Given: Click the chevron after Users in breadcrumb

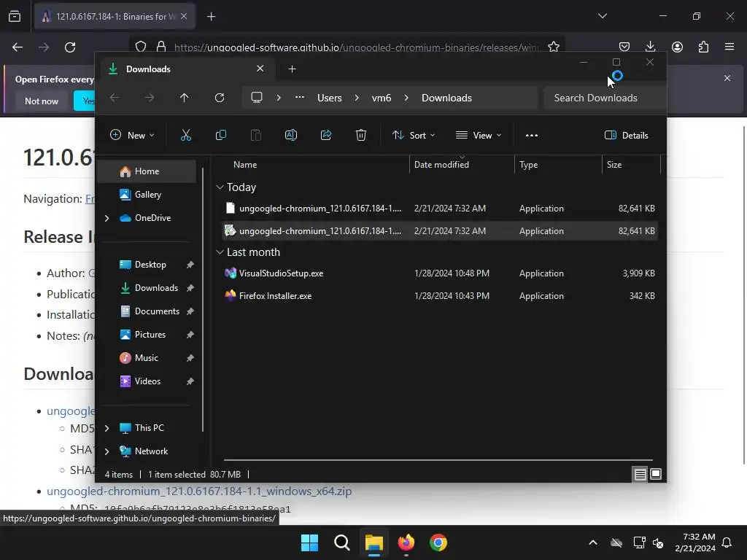Looking at the screenshot, I should pos(357,98).
